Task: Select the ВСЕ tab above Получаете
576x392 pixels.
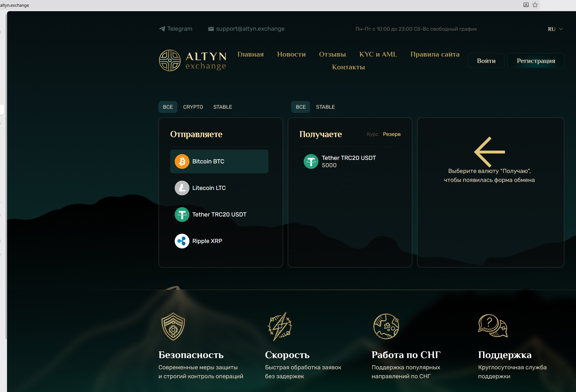Action: (x=300, y=107)
